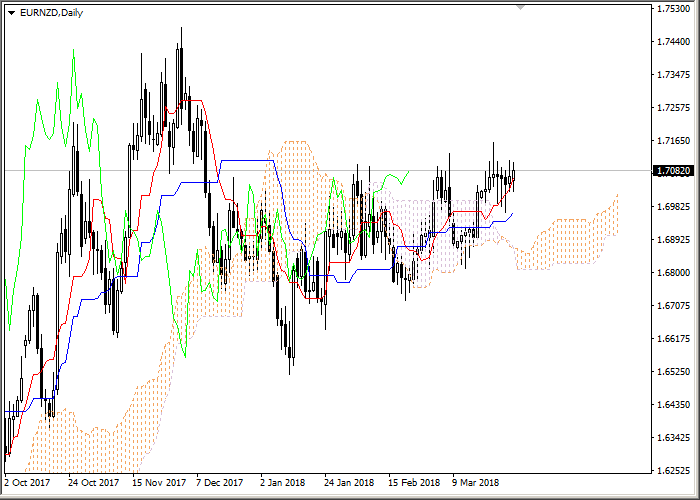The image size is (700, 500).
Task: Click the 1.63425 price scale value
Action: pyautogui.click(x=674, y=438)
